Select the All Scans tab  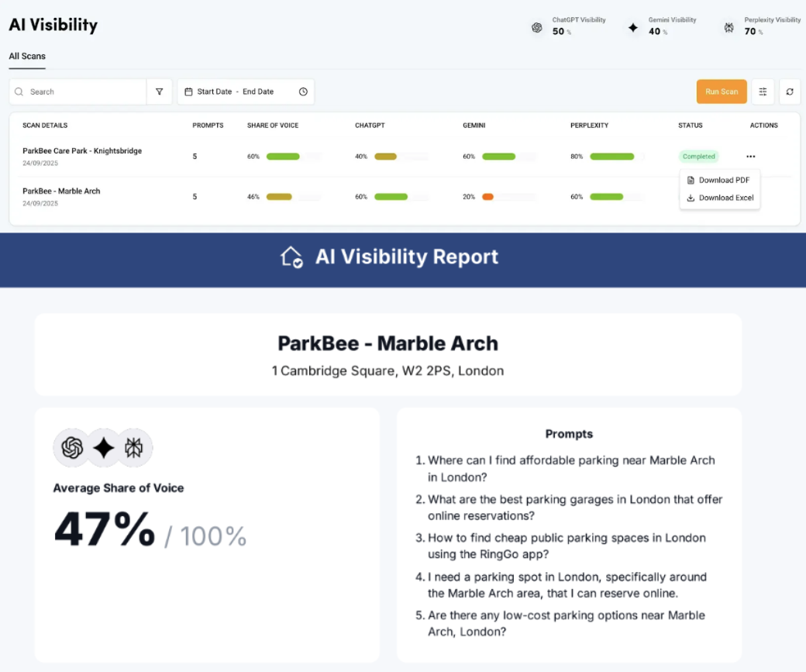pos(27,56)
